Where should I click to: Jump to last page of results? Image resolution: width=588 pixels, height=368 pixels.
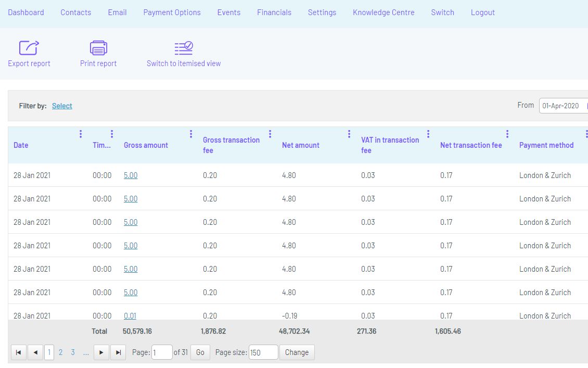[x=118, y=352]
